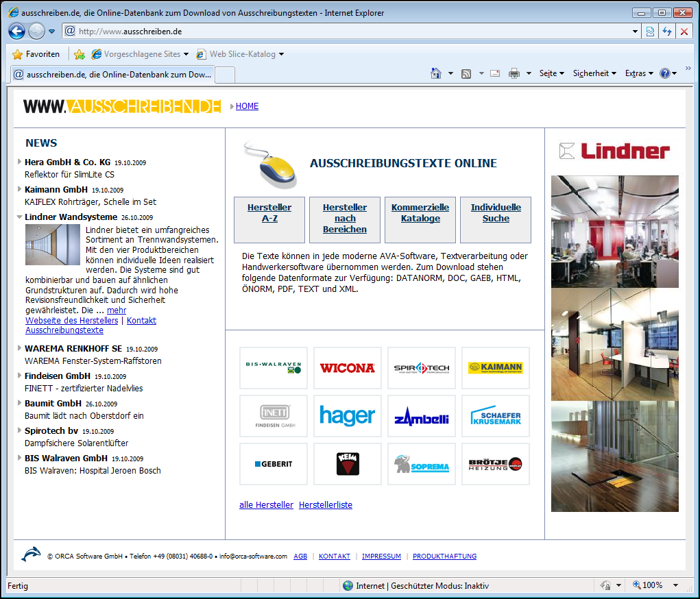The width and height of the screenshot is (700, 599).
Task: Toggle the Compatibility View icon
Action: click(x=651, y=32)
